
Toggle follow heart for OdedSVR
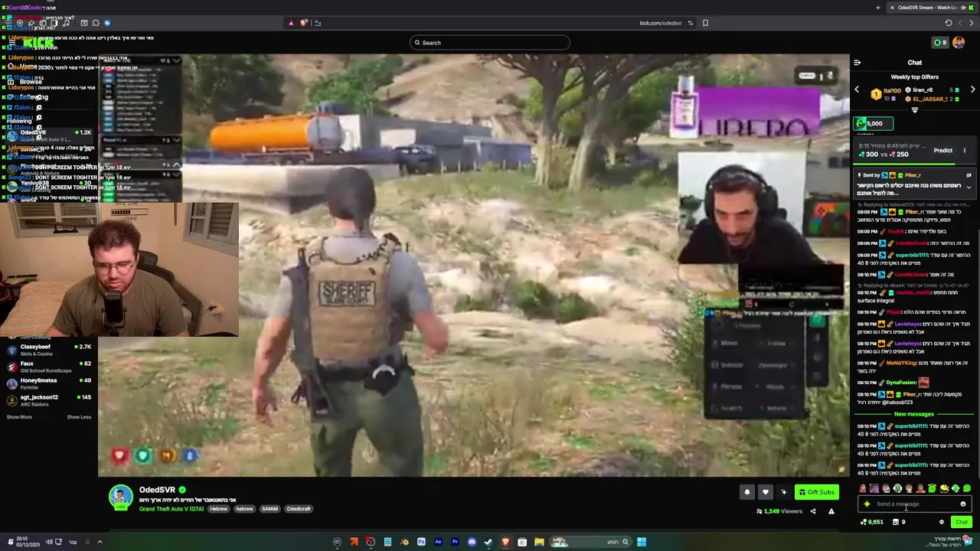tap(765, 492)
